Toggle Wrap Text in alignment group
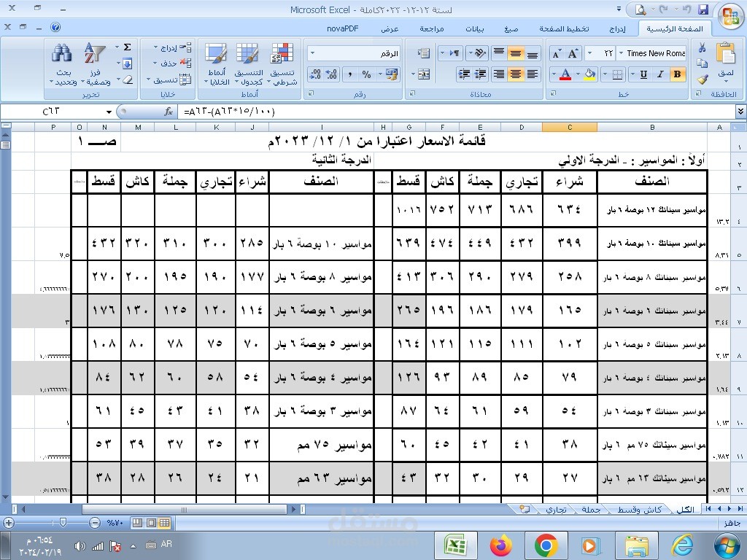The image size is (747, 560). coord(424,53)
